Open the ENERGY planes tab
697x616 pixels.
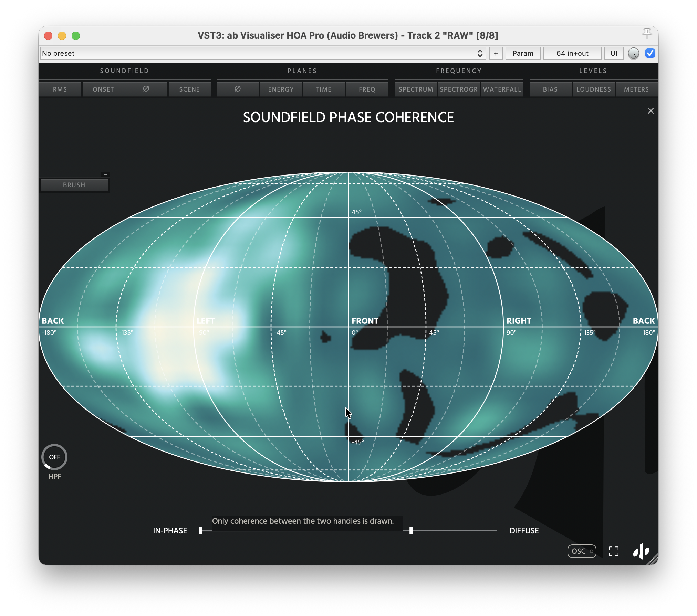pos(281,89)
